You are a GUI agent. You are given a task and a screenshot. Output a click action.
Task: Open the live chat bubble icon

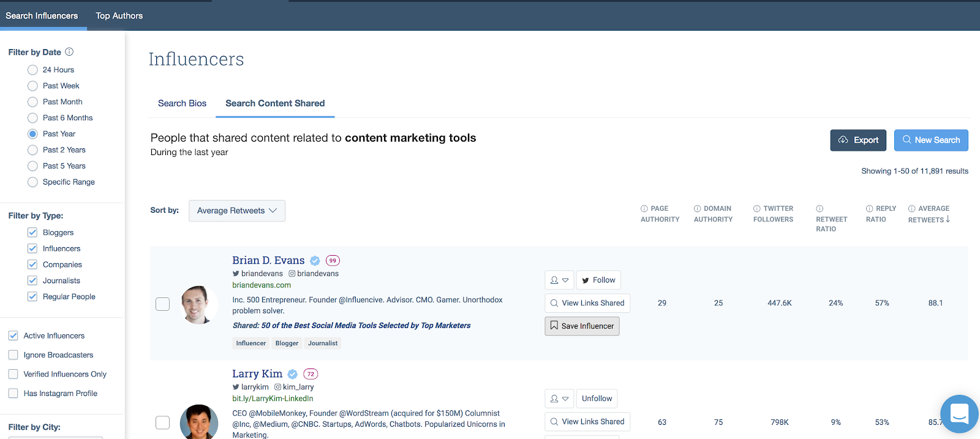(x=959, y=414)
